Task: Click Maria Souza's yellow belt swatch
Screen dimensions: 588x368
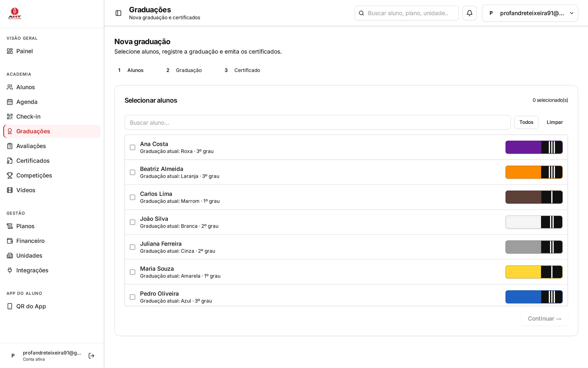Action: coord(534,272)
